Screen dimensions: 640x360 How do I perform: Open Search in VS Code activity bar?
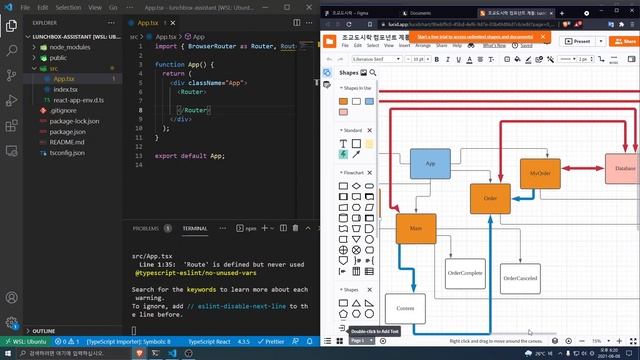click(x=11, y=51)
